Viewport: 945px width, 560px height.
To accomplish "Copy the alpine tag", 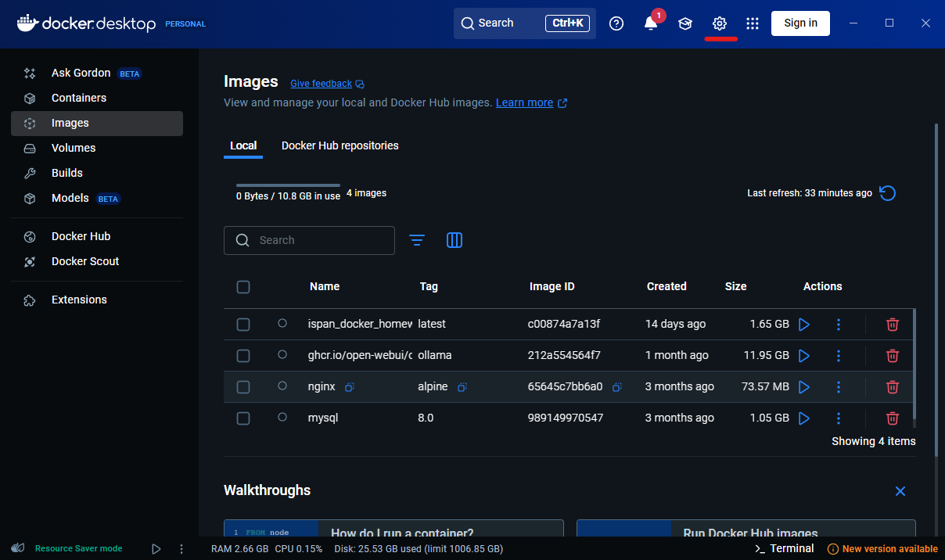I will point(462,386).
